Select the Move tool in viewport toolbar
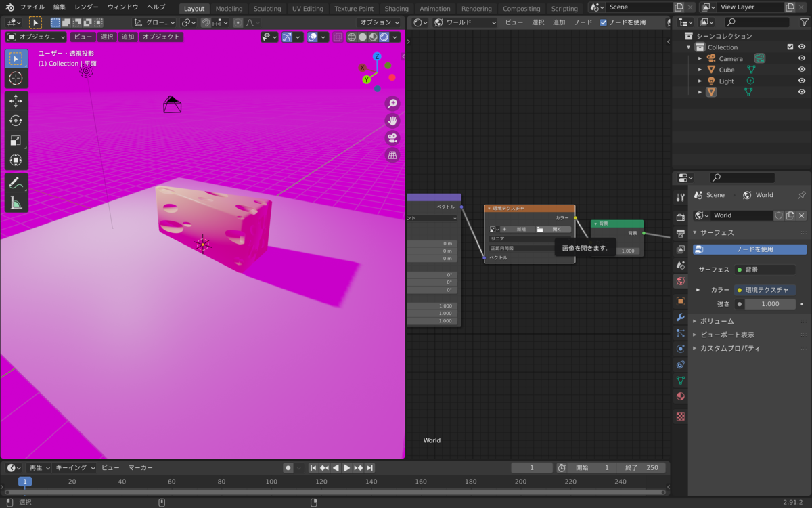Image resolution: width=812 pixels, height=508 pixels. 16,101
